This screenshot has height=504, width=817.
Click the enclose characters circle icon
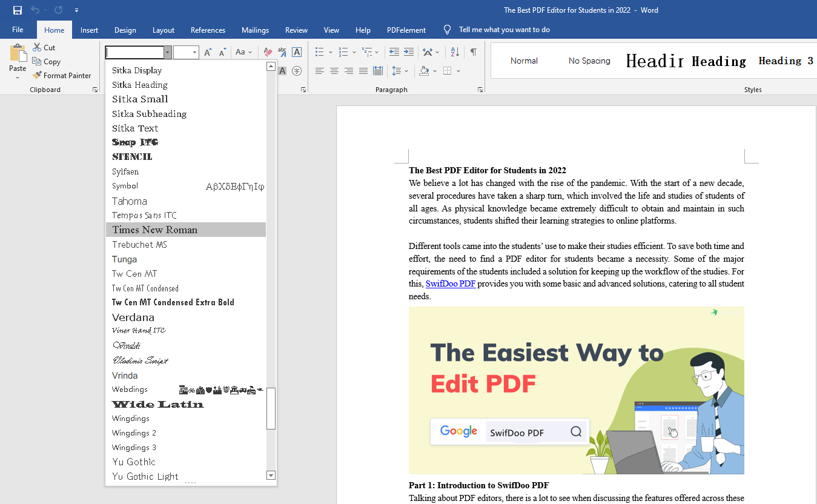click(x=297, y=71)
